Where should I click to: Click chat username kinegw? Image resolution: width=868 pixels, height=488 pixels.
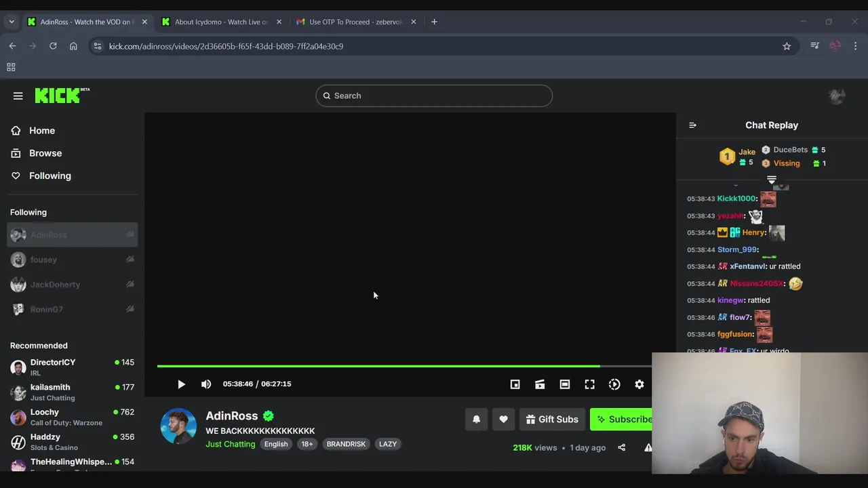[x=730, y=300]
